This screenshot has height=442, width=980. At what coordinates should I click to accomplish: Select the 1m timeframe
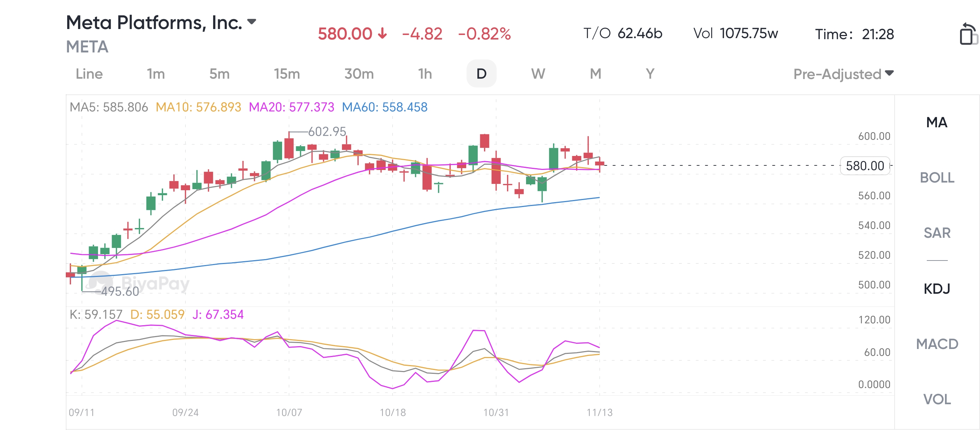pyautogui.click(x=156, y=74)
